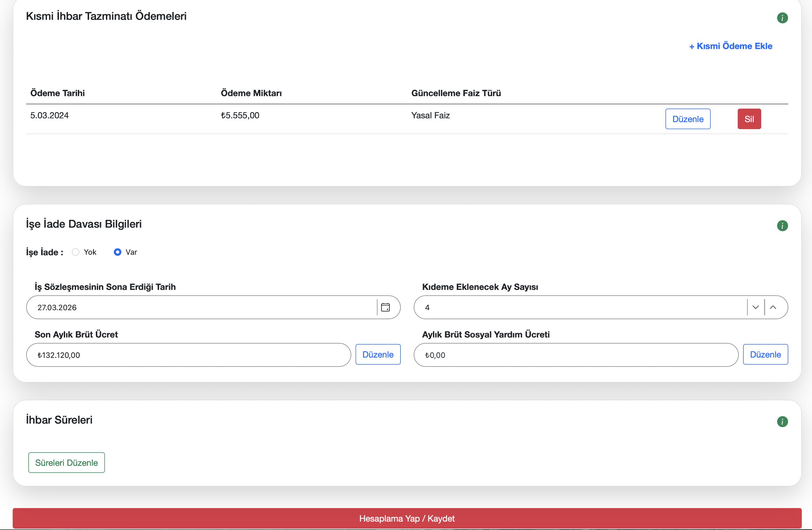Open calendar picker for contract end date
Viewport: 812px width, 530px height.
(385, 308)
